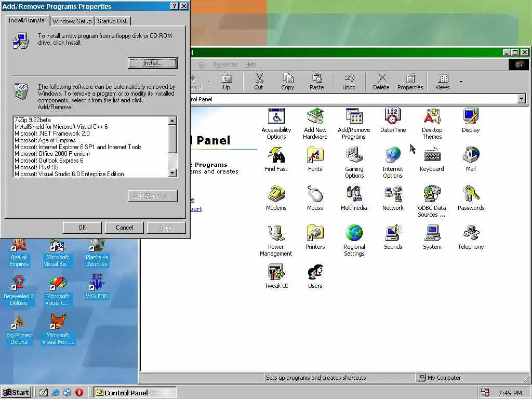Open the Printers folder icon
532x399 pixels.
pos(315,237)
